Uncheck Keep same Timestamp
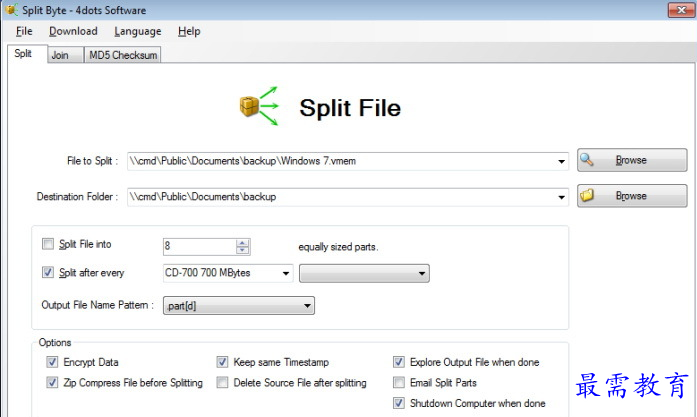 (222, 362)
